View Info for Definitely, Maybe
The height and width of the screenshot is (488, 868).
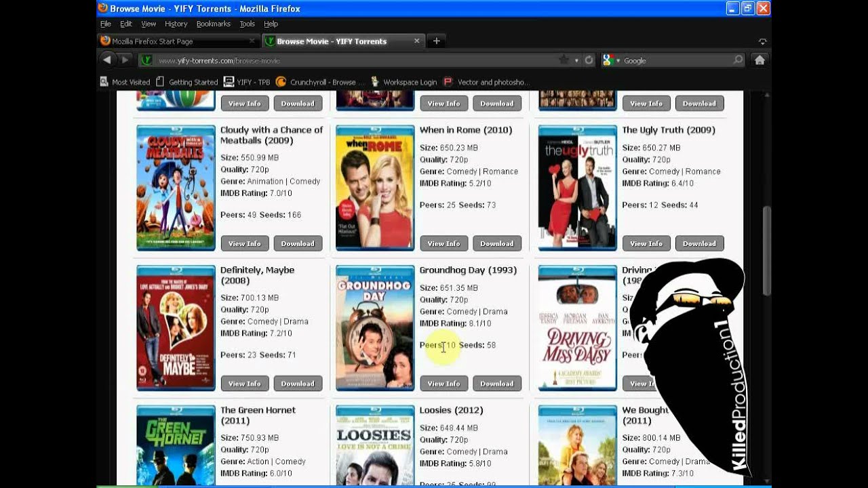pyautogui.click(x=245, y=384)
